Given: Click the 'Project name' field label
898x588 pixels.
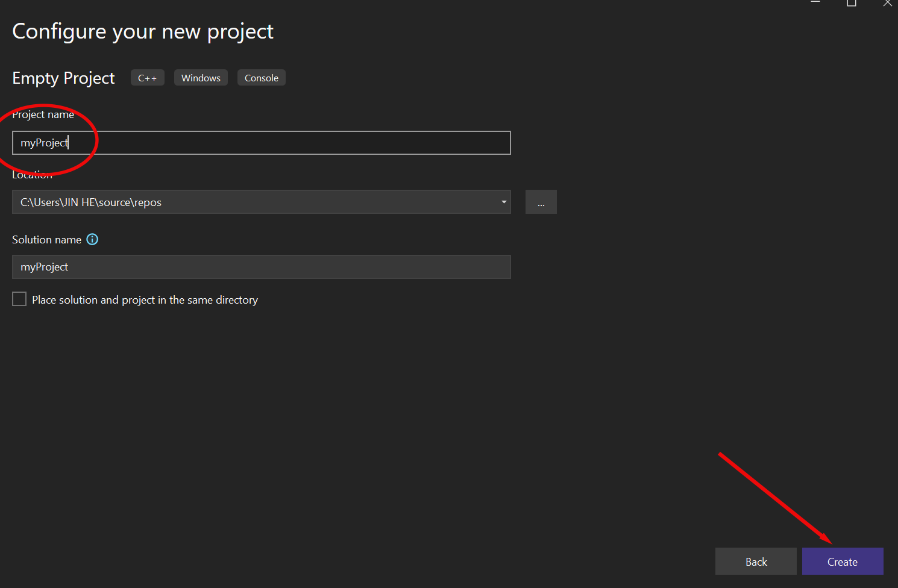Looking at the screenshot, I should [43, 114].
